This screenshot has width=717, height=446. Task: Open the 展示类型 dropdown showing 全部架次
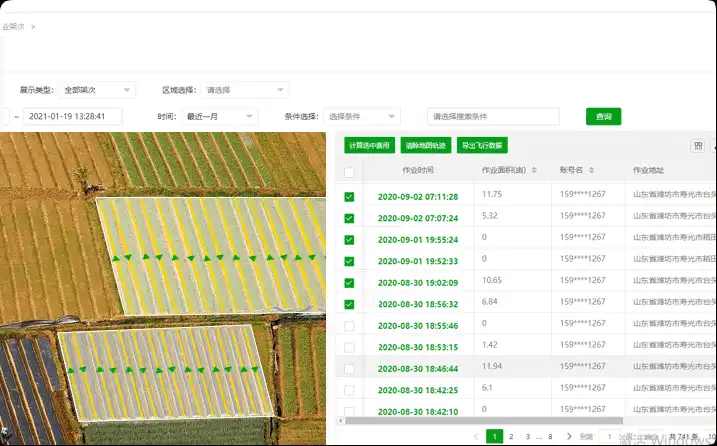coord(96,90)
